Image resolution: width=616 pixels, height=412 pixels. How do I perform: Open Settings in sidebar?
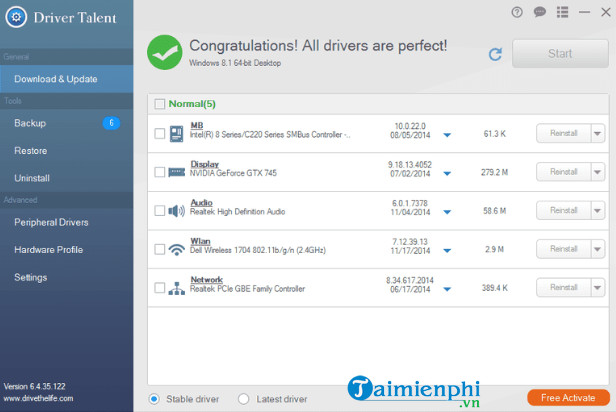coord(66,277)
